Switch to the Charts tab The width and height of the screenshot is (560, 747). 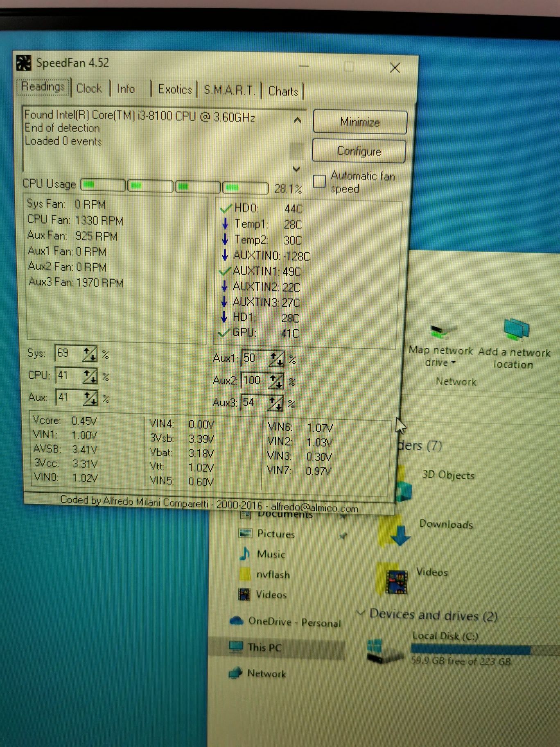(x=283, y=91)
